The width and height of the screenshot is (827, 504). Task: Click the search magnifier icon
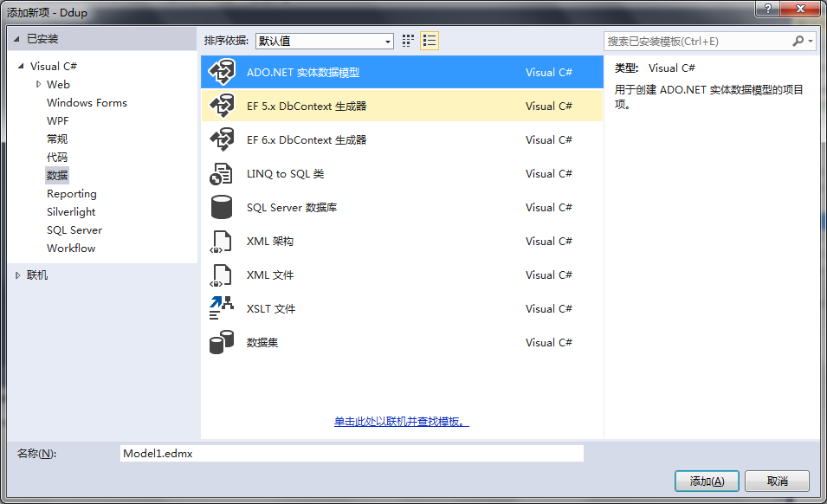pyautogui.click(x=798, y=41)
